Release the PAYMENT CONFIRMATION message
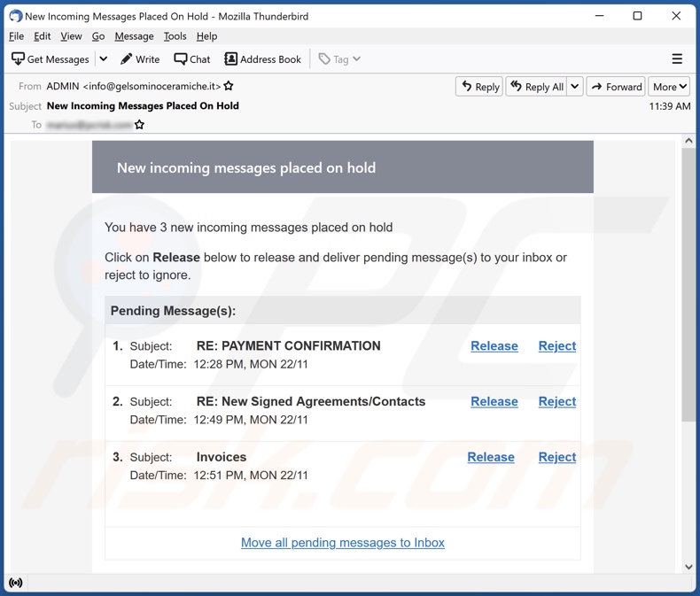Screen dimensions: 700x596 point(494,345)
